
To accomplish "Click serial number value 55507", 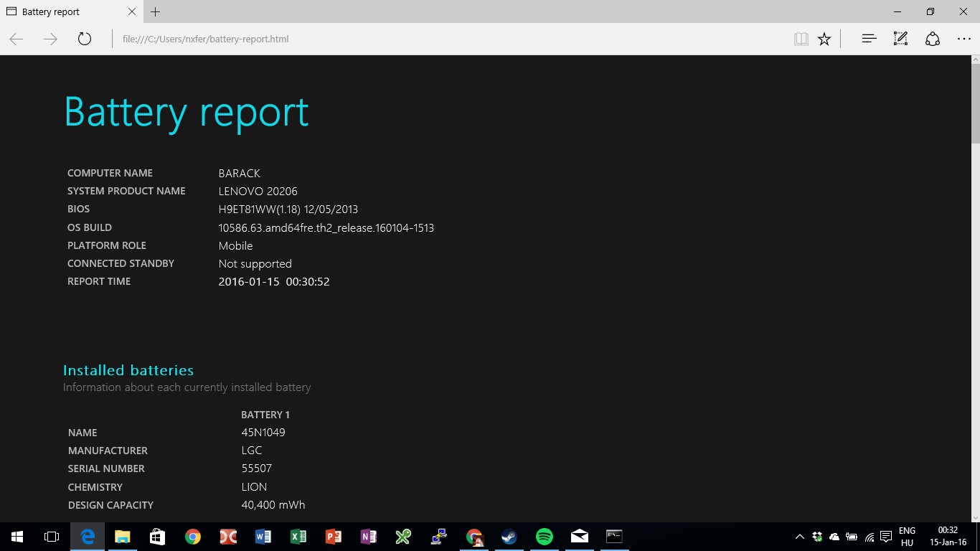I will pyautogui.click(x=257, y=468).
